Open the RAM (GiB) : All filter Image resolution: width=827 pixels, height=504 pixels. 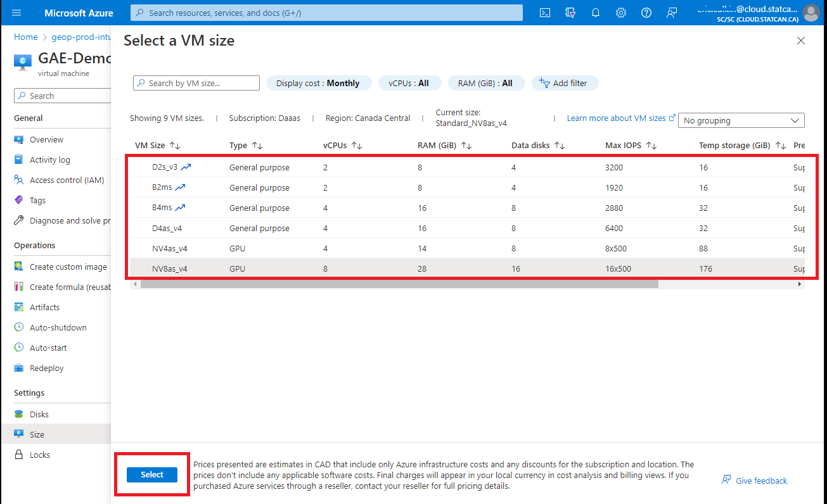487,83
